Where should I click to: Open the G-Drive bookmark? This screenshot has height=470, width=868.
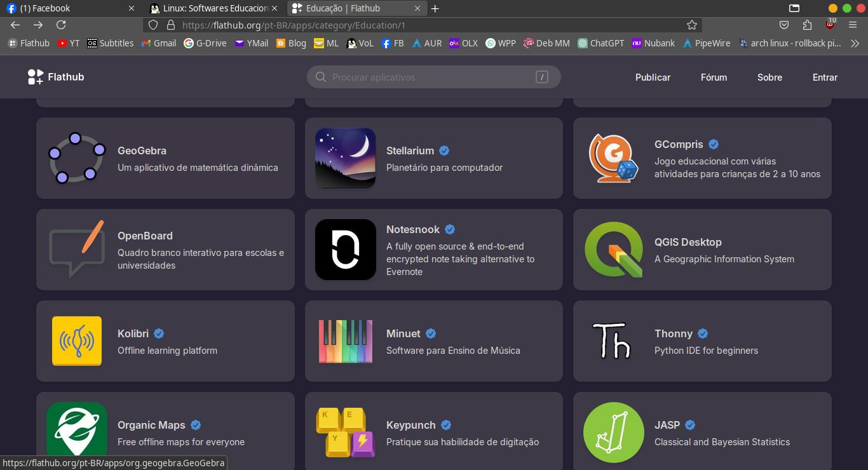(205, 43)
